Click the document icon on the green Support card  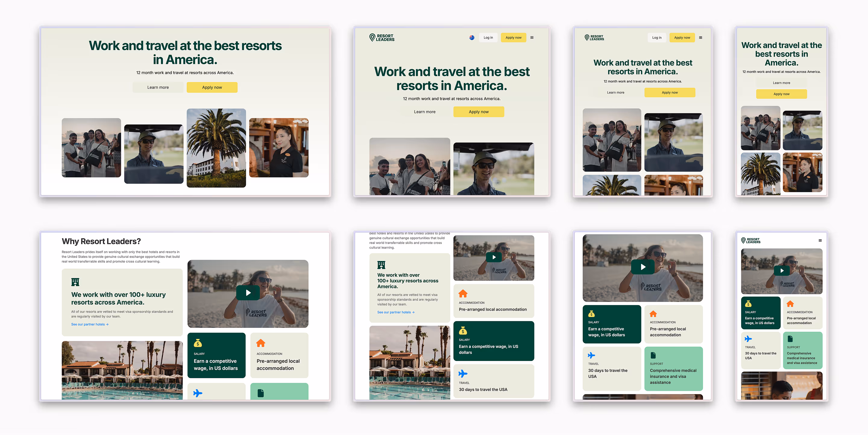pyautogui.click(x=653, y=355)
